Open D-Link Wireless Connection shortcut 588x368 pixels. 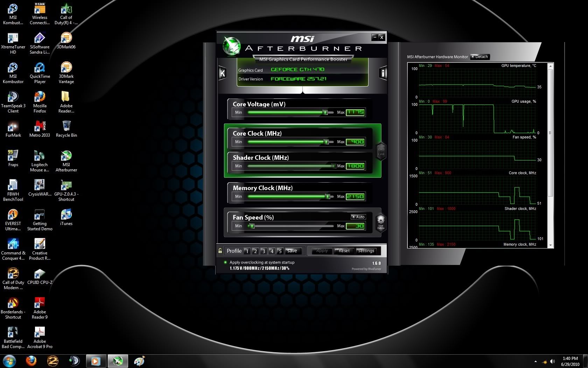(40, 14)
